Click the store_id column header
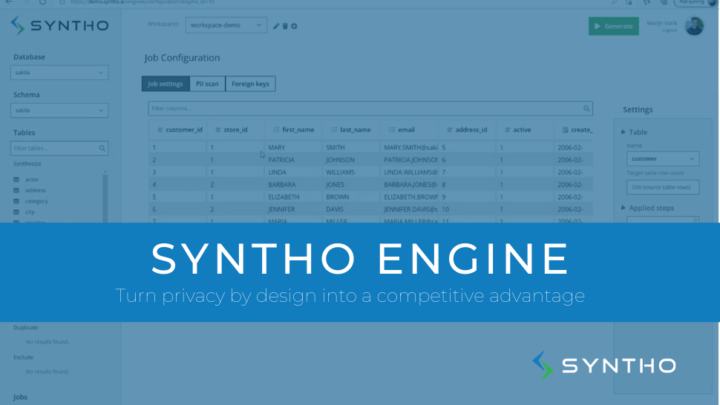 pyautogui.click(x=236, y=130)
